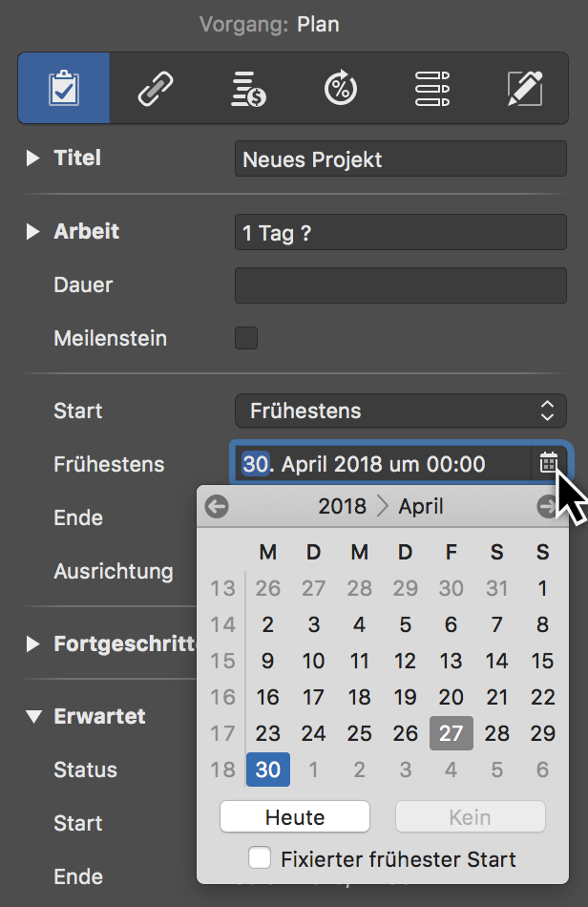Click the attachments list icon
The width and height of the screenshot is (588, 907).
[x=431, y=89]
